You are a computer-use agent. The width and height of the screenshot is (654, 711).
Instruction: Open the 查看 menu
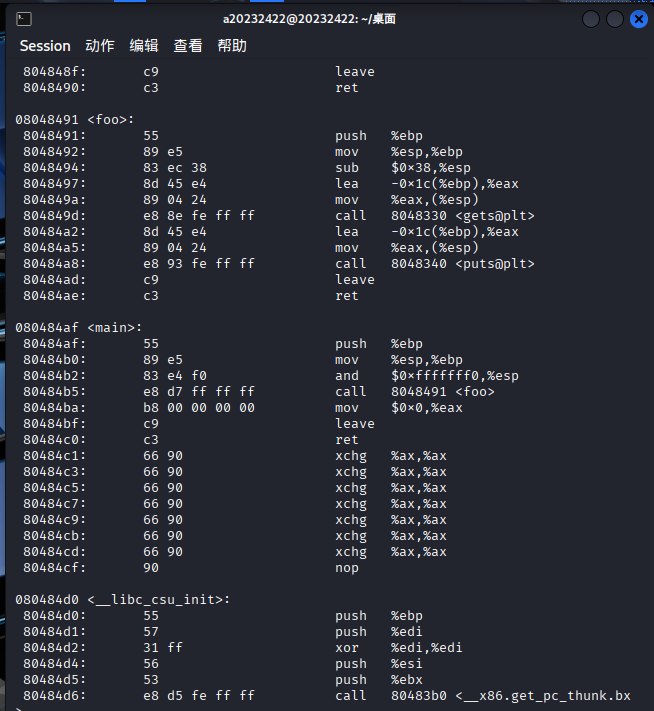tap(188, 46)
